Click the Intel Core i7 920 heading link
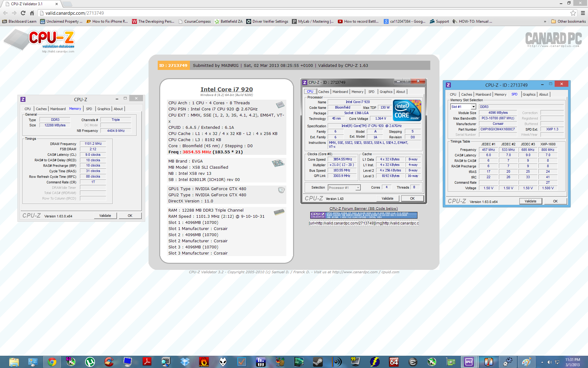The width and height of the screenshot is (588, 368). pos(227,89)
